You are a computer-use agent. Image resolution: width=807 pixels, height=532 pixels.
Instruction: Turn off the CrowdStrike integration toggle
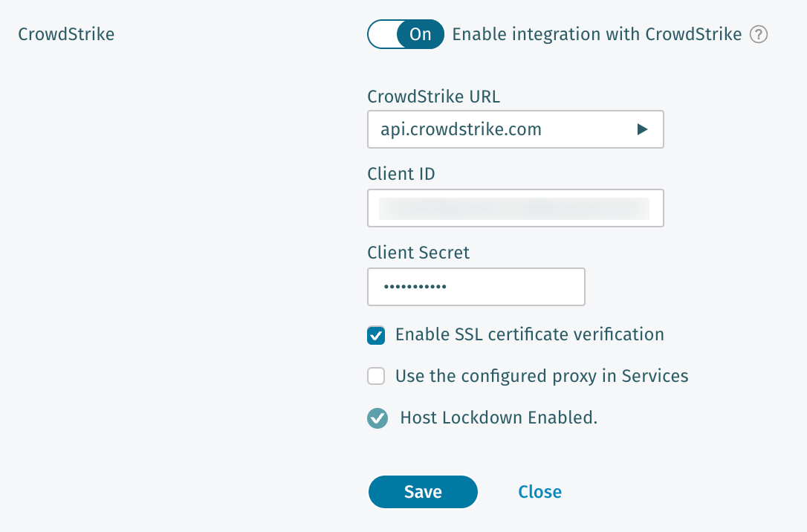[406, 34]
